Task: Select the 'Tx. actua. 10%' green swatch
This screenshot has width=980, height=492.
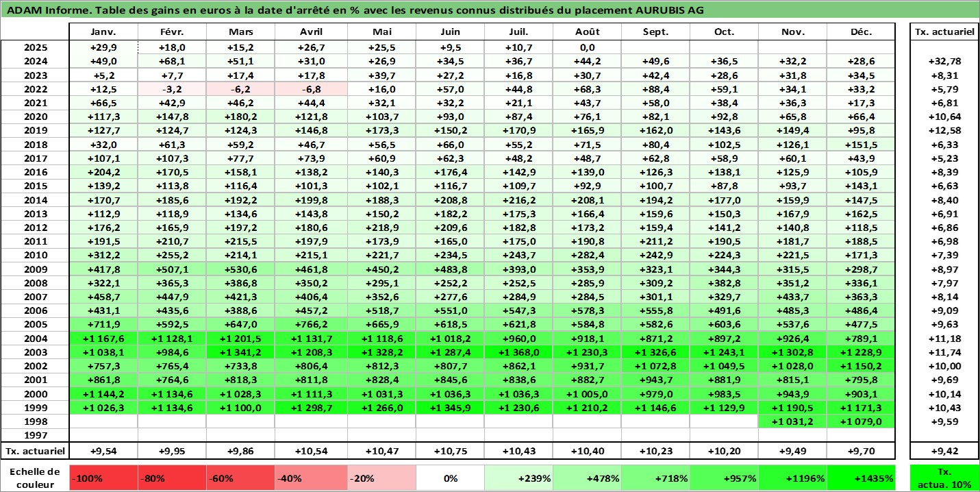Action: (944, 478)
